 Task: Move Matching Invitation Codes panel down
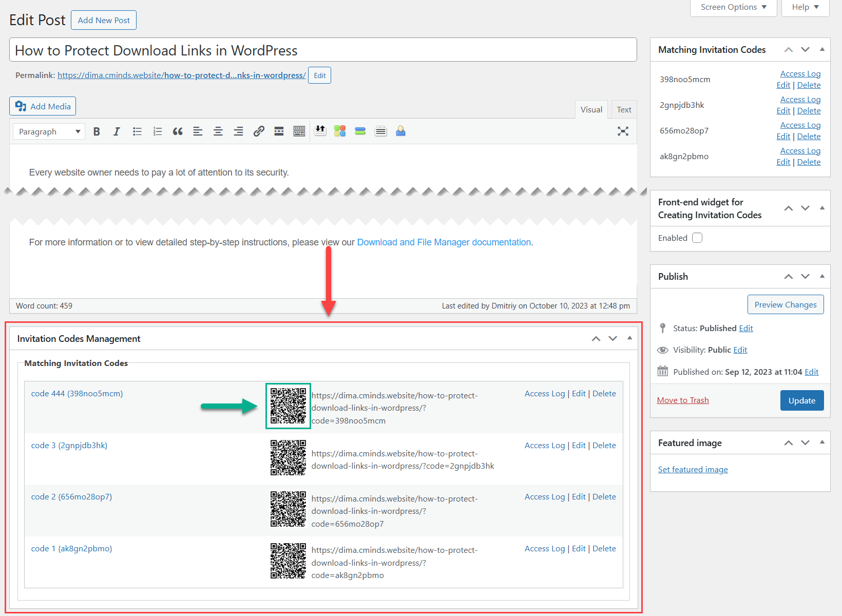[805, 50]
